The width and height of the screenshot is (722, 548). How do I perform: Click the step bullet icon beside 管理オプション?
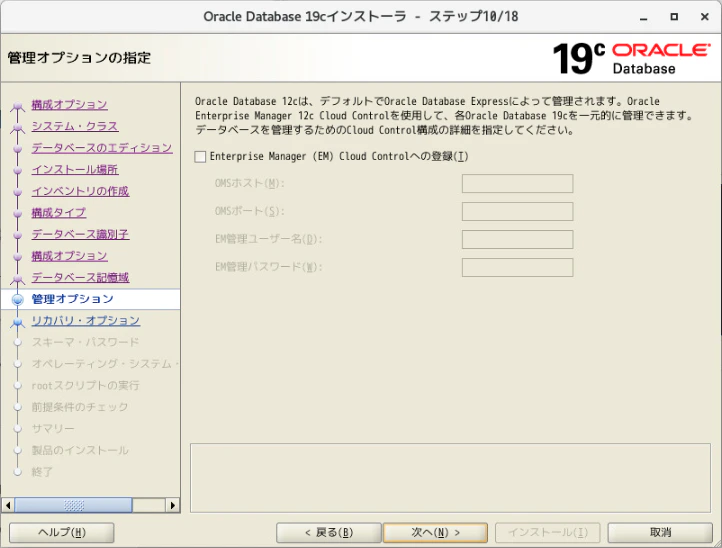click(x=17, y=300)
